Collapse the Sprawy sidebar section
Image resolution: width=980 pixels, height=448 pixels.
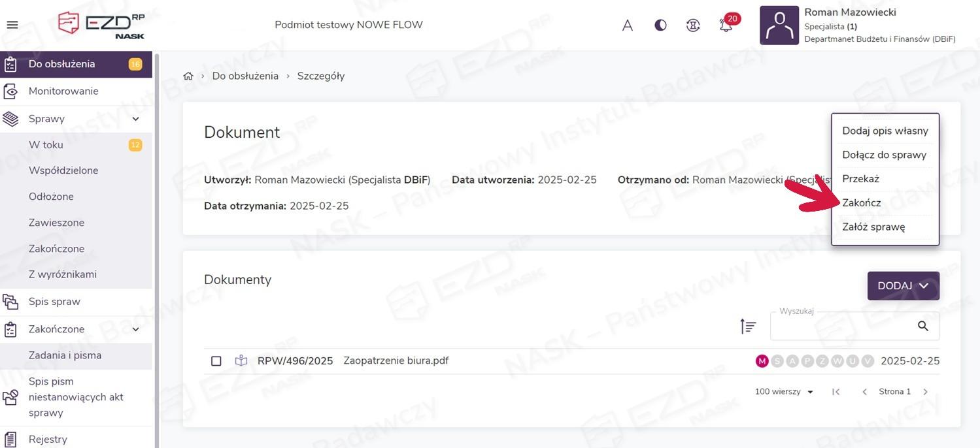(136, 119)
